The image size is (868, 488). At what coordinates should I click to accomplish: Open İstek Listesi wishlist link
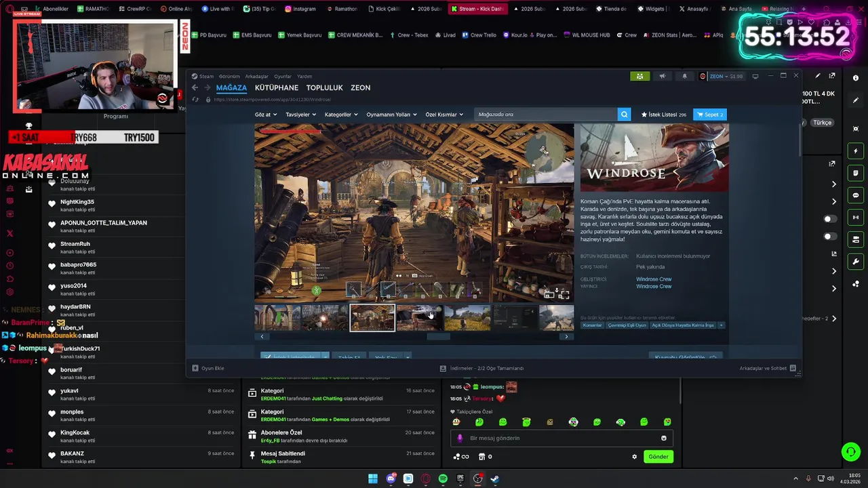coord(664,115)
